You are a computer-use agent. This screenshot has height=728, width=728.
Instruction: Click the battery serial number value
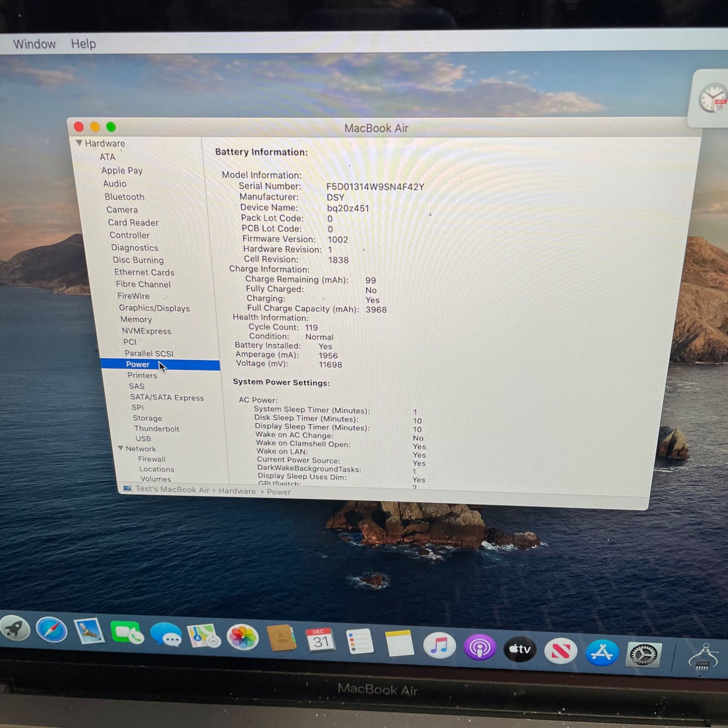tap(375, 187)
